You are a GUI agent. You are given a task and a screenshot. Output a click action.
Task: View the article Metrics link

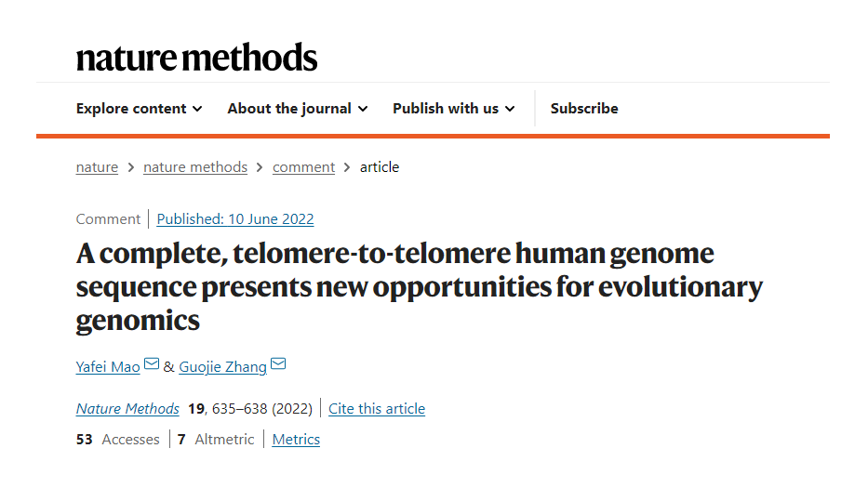point(296,440)
